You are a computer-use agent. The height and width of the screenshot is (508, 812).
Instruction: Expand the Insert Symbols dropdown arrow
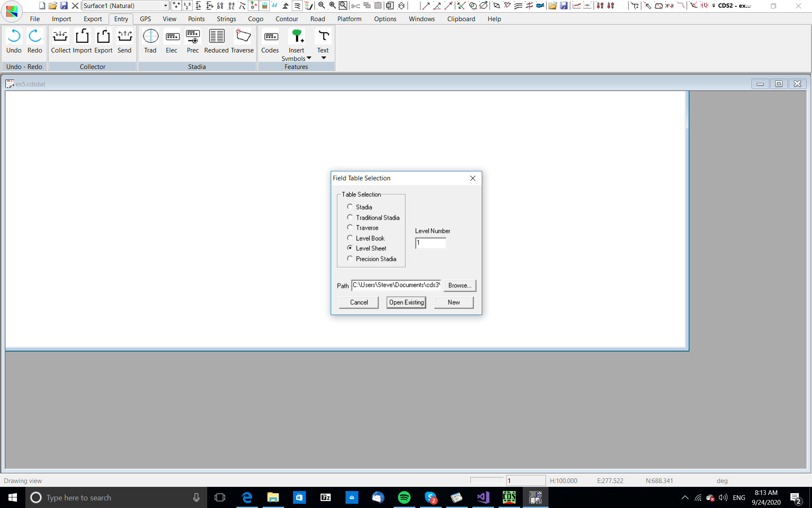[x=309, y=58]
